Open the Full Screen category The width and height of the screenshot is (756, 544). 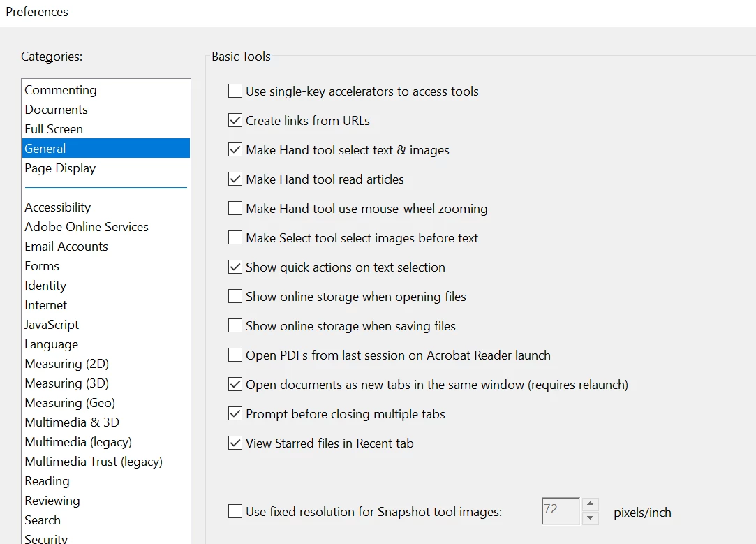pos(54,129)
